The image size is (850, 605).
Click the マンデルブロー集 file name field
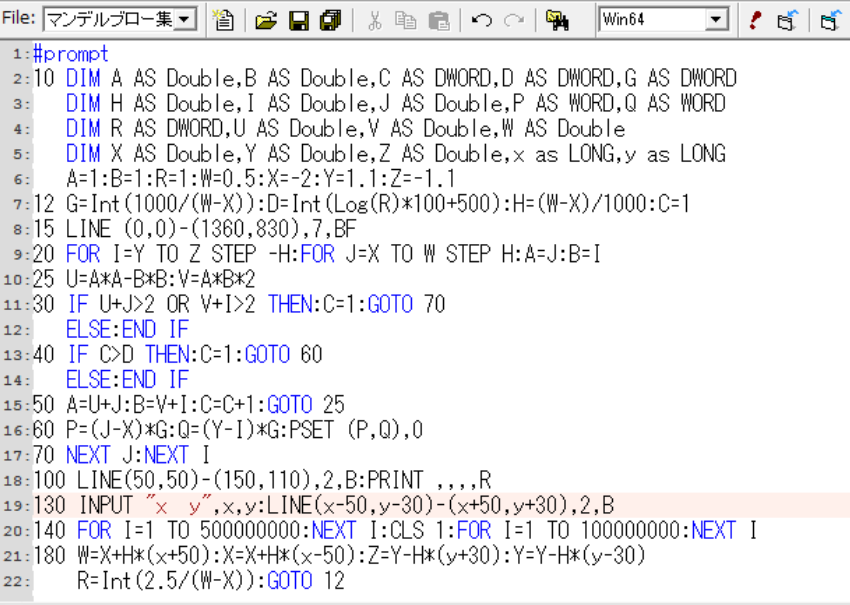(110, 20)
